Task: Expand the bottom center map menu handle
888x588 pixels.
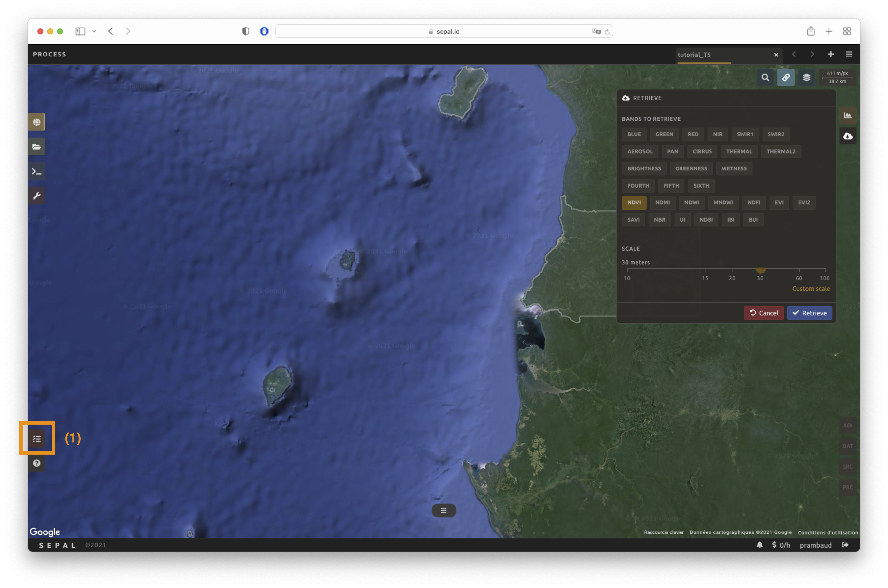Action: 444,510
